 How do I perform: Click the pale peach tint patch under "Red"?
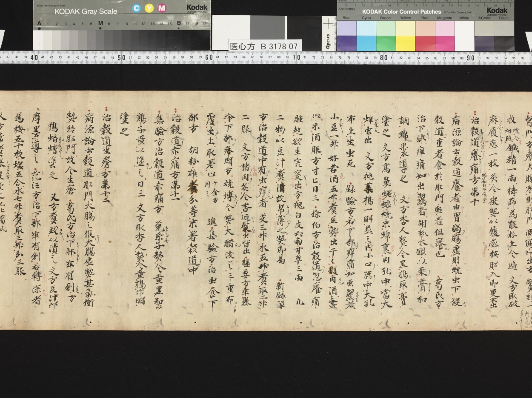coord(425,28)
